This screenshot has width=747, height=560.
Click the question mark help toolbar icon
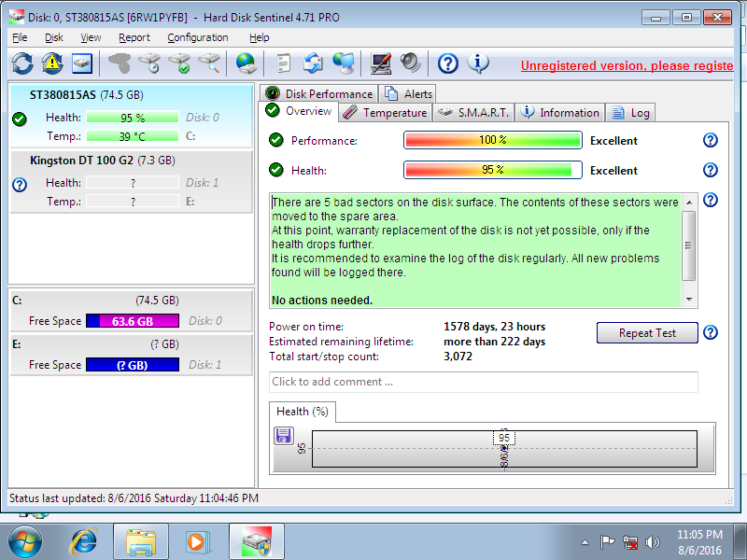(x=448, y=63)
